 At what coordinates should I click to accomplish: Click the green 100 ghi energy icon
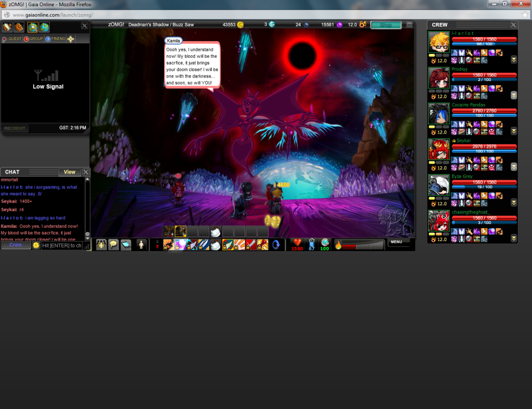pos(325,242)
